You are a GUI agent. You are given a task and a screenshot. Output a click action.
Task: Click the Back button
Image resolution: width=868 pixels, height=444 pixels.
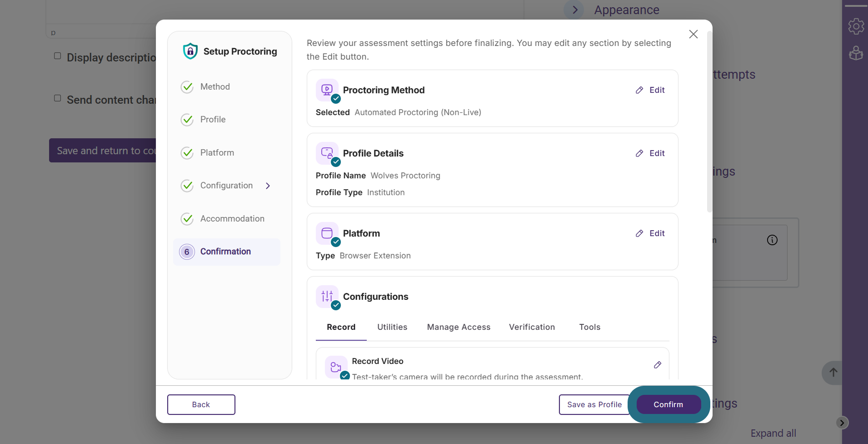(x=201, y=404)
